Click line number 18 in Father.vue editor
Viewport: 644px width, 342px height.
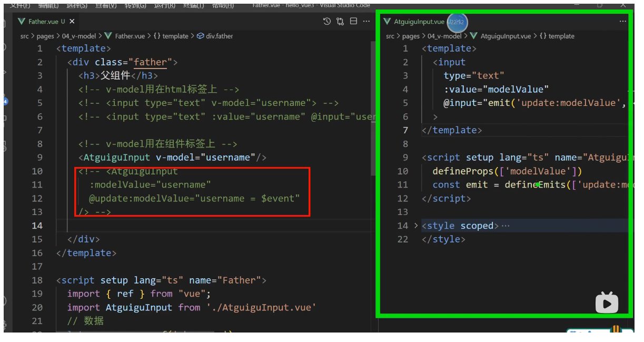coord(37,280)
